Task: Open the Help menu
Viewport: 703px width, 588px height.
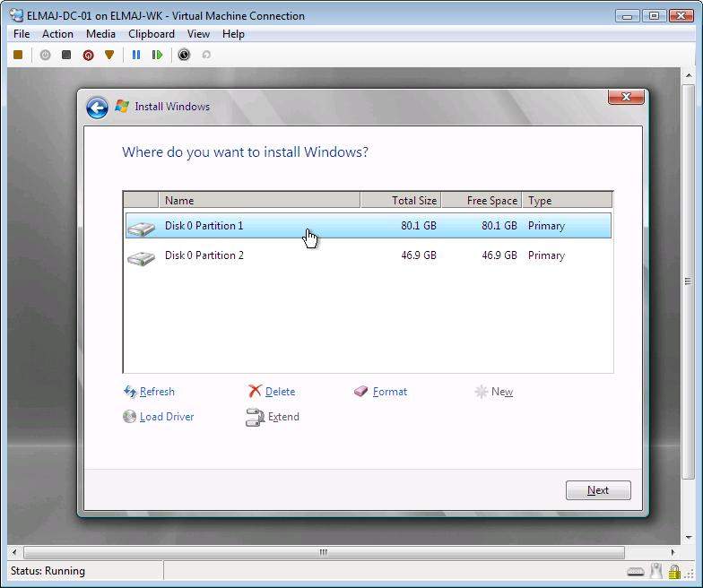Action: coord(233,34)
